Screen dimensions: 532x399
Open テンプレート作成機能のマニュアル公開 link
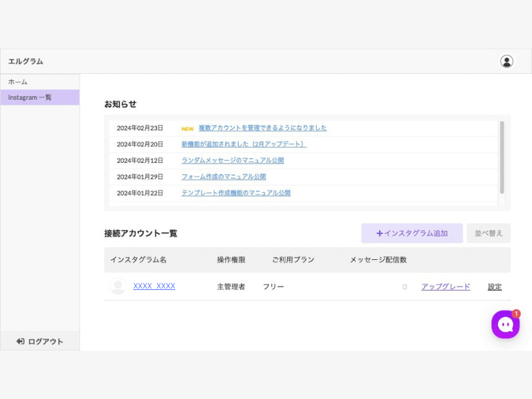(235, 193)
